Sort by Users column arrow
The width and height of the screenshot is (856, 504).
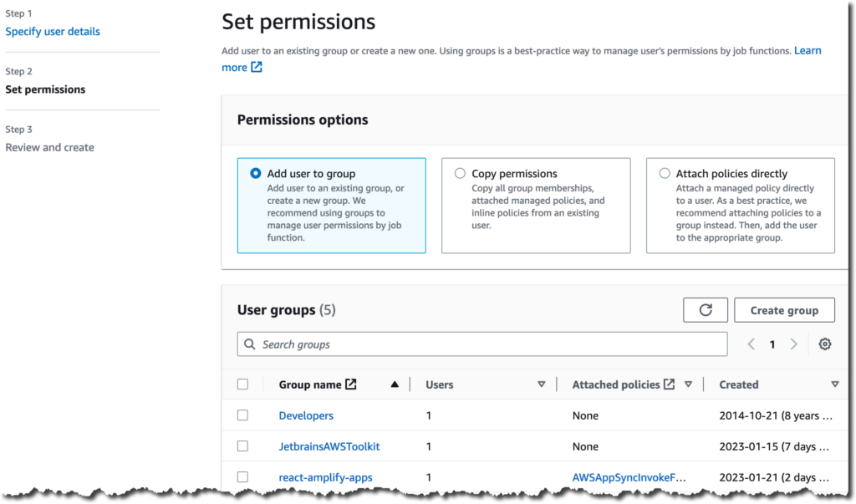(542, 384)
